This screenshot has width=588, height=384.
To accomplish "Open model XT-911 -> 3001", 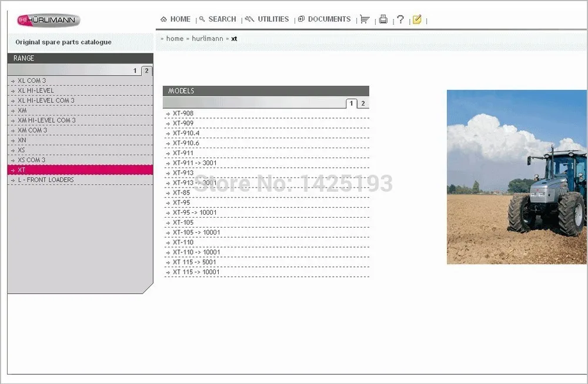I will (266, 163).
